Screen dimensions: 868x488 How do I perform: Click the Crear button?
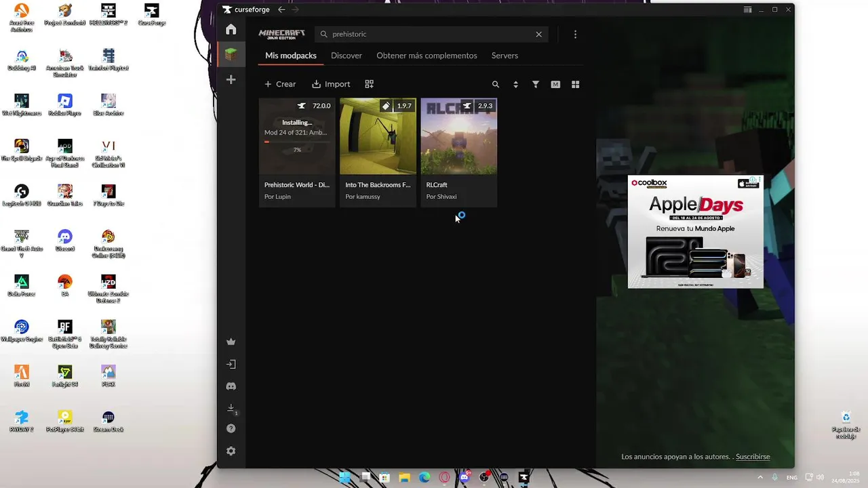280,84
